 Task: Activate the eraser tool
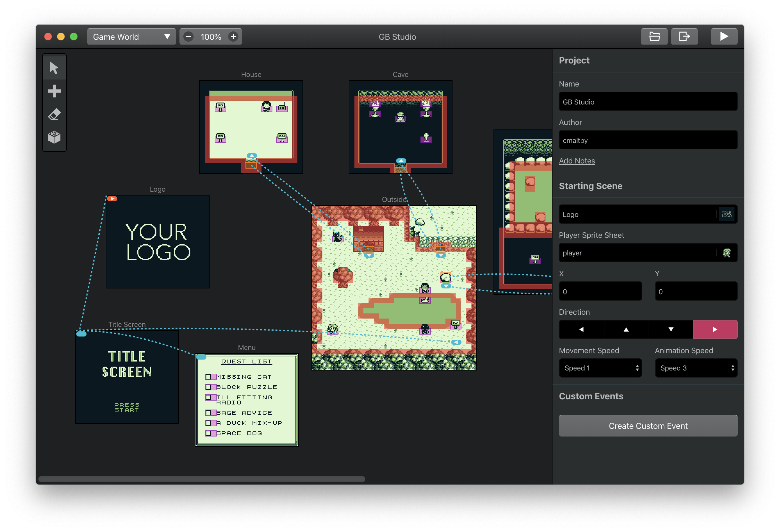pos(54,114)
